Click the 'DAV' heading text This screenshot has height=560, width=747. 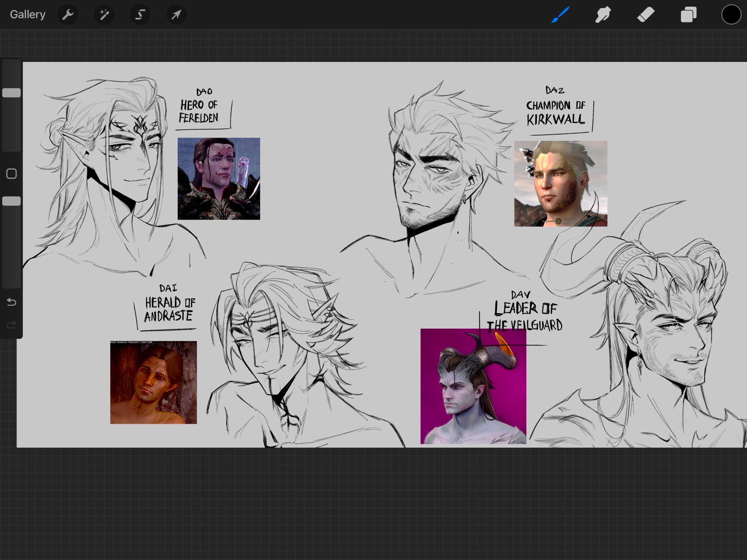521,295
